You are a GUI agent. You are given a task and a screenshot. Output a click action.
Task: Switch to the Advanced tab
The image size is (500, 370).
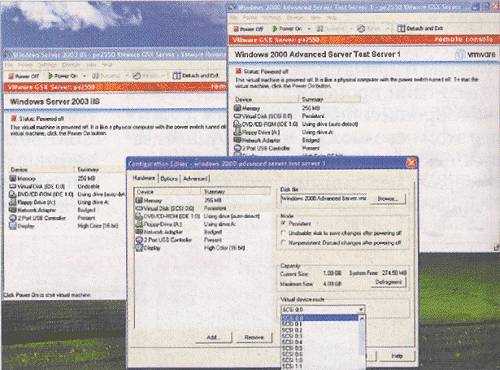coord(195,179)
